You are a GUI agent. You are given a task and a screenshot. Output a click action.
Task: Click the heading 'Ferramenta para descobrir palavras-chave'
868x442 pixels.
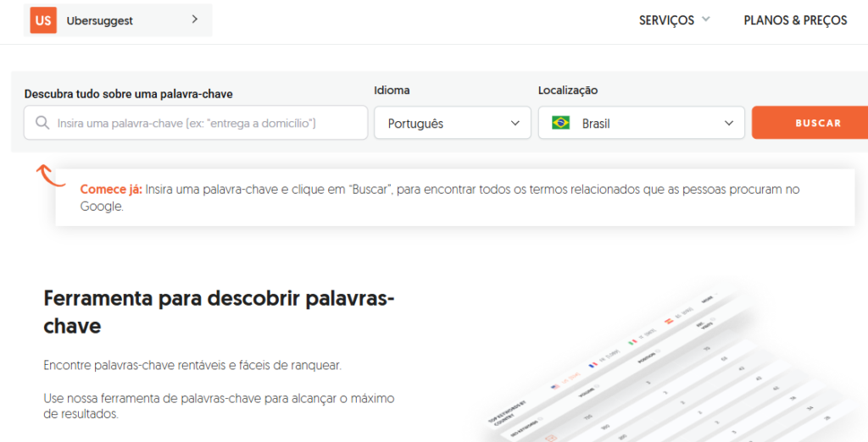[219, 312]
